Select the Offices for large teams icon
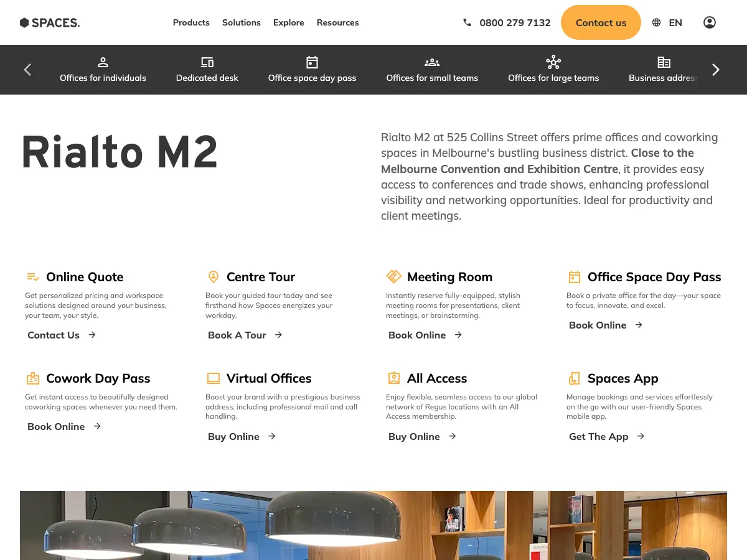The image size is (747, 560). tap(553, 62)
